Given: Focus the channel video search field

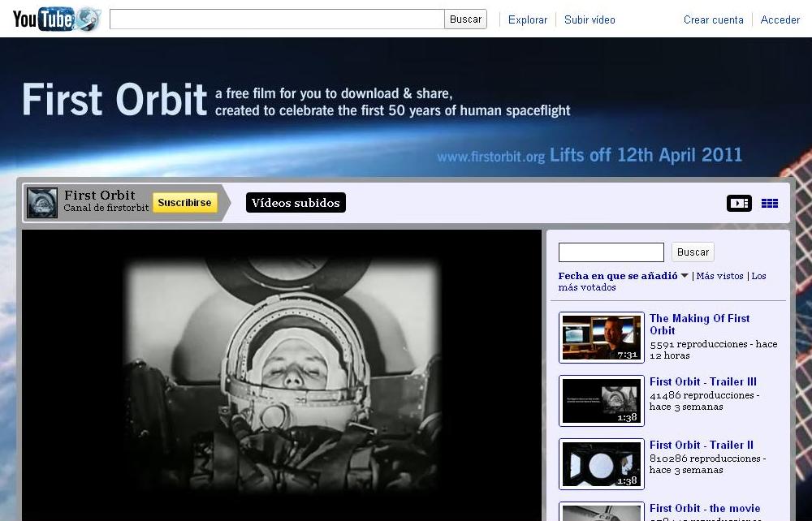Looking at the screenshot, I should coord(611,252).
